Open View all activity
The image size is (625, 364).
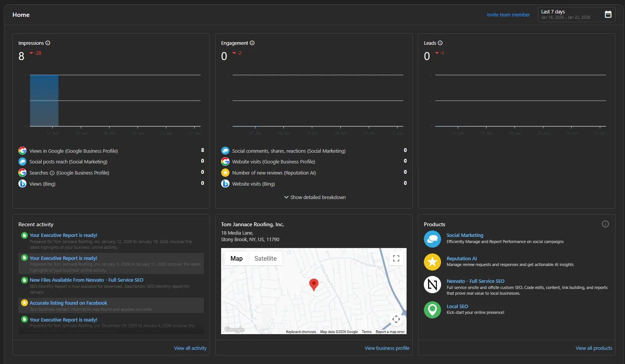(x=190, y=348)
